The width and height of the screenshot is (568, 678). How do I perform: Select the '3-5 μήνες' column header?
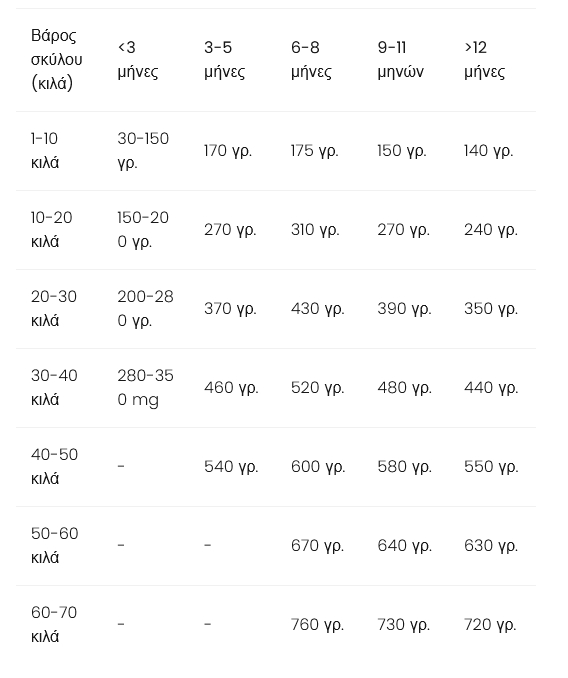coord(225,60)
